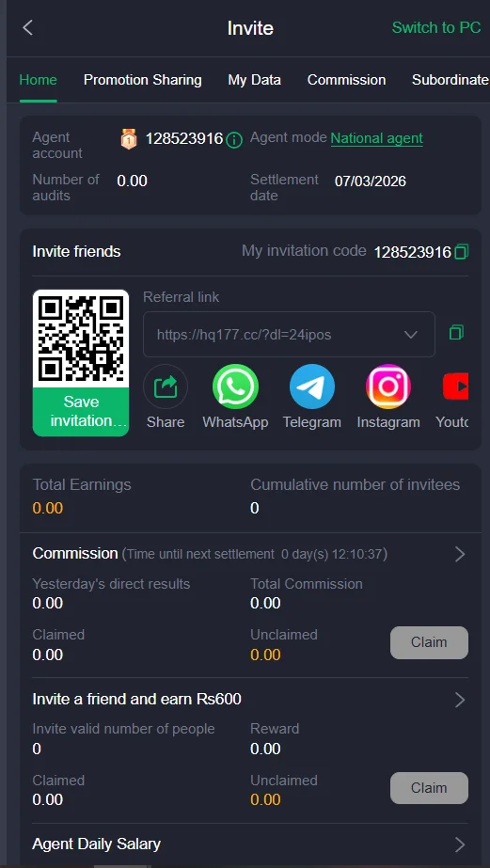Expand the referral link dropdown arrow

[x=410, y=335]
